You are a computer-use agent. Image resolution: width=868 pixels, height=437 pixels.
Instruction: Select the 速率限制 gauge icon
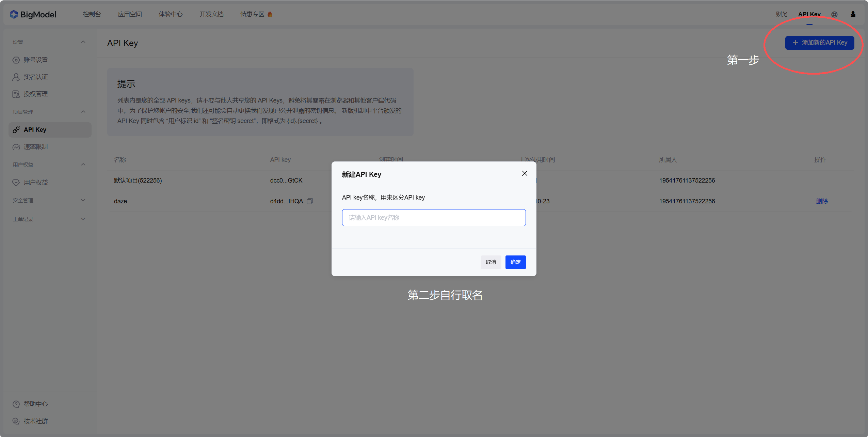[x=16, y=147]
